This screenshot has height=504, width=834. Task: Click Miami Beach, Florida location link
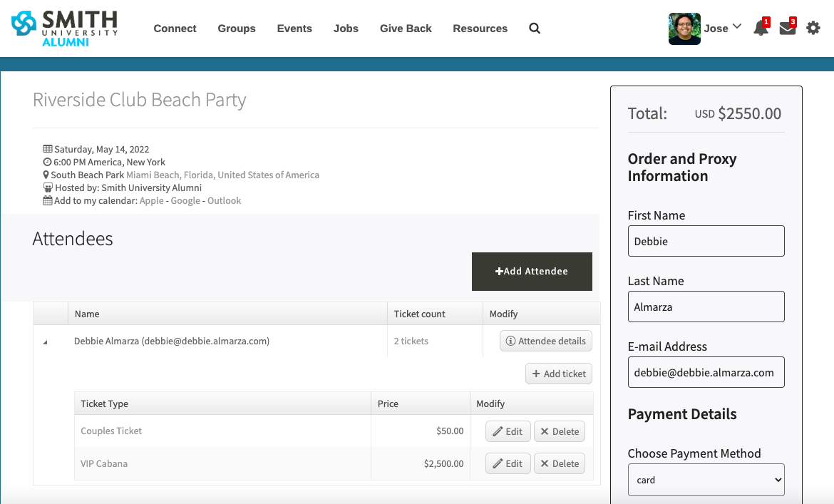223,175
